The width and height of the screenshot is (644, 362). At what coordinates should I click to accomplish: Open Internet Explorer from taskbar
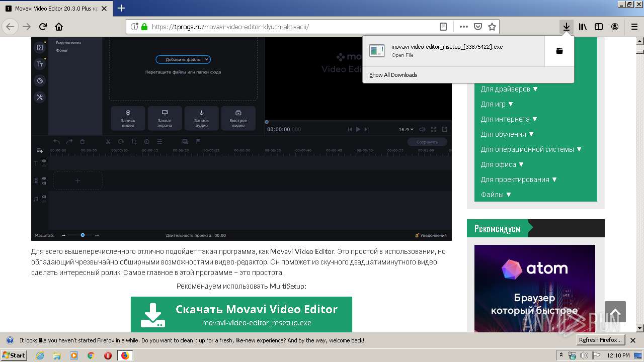(40, 355)
